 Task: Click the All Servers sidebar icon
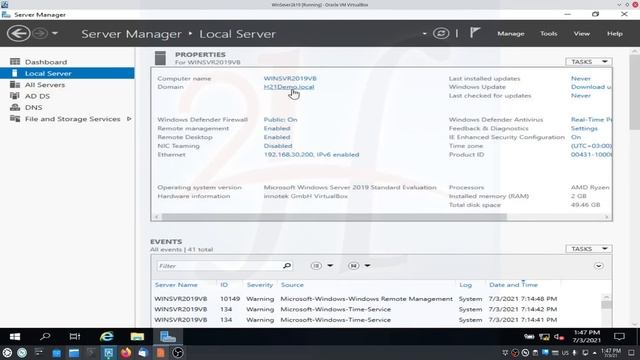click(x=15, y=84)
